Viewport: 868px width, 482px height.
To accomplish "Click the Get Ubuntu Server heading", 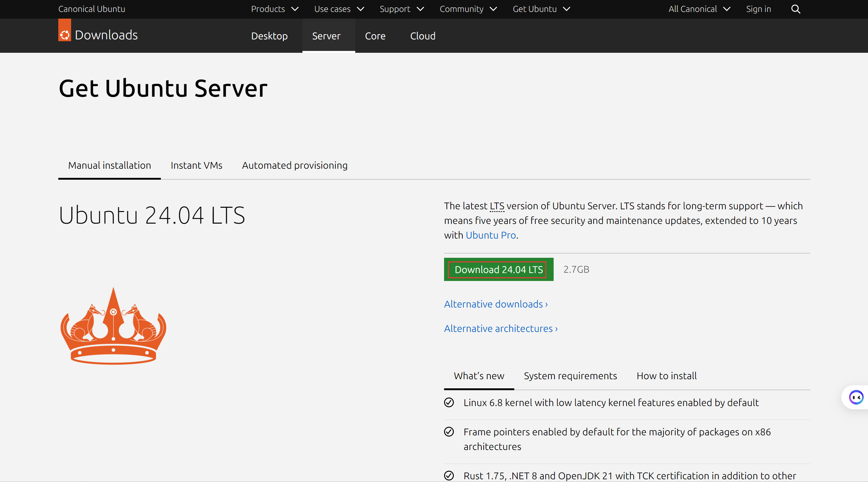I will 163,88.
